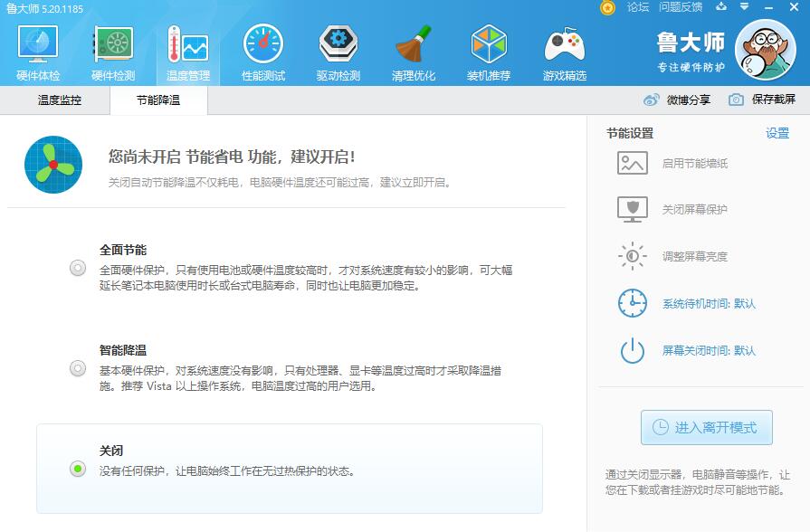Click the 屏幕关闭时间: 默认 link
This screenshot has height=532, width=810.
[709, 351]
